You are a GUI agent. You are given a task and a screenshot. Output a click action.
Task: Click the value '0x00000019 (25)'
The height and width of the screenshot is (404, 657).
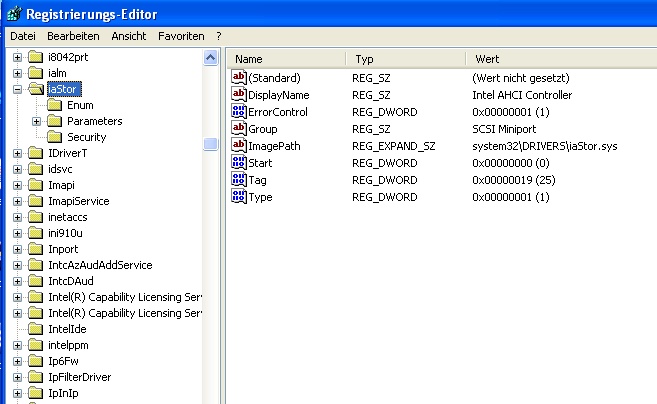(x=514, y=180)
